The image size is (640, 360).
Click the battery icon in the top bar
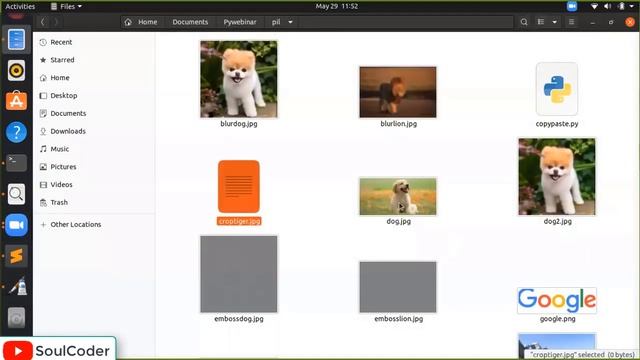point(621,6)
